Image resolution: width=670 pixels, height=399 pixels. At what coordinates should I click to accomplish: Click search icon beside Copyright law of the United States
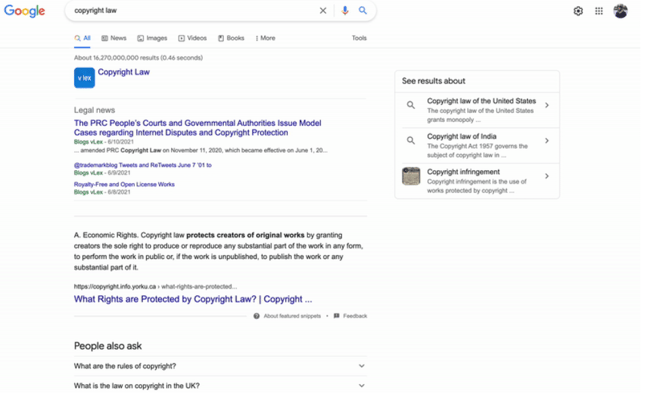[x=411, y=105]
